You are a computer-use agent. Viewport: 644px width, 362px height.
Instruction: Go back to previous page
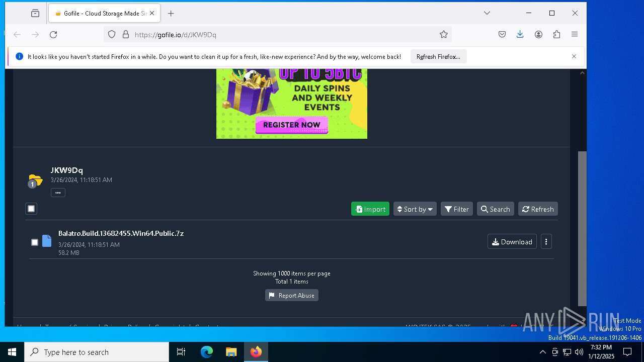pyautogui.click(x=17, y=34)
